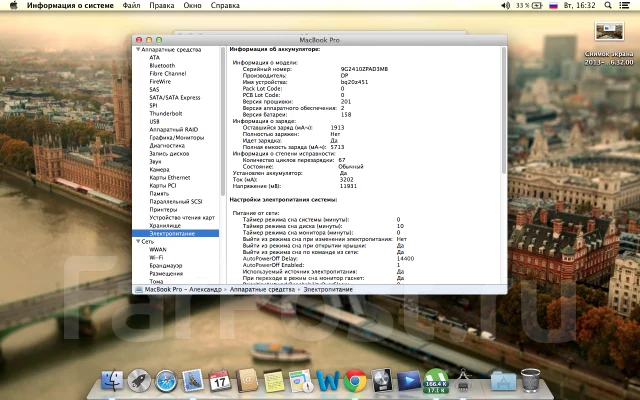Click computer icon in window path bar
640x400 pixels.
click(139, 289)
